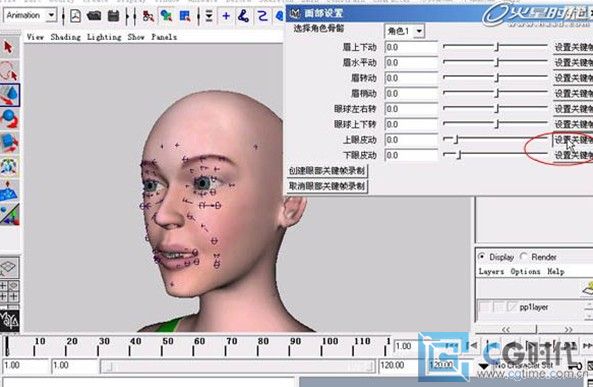Select the Display radio button
This screenshot has height=387, width=593.
click(481, 256)
